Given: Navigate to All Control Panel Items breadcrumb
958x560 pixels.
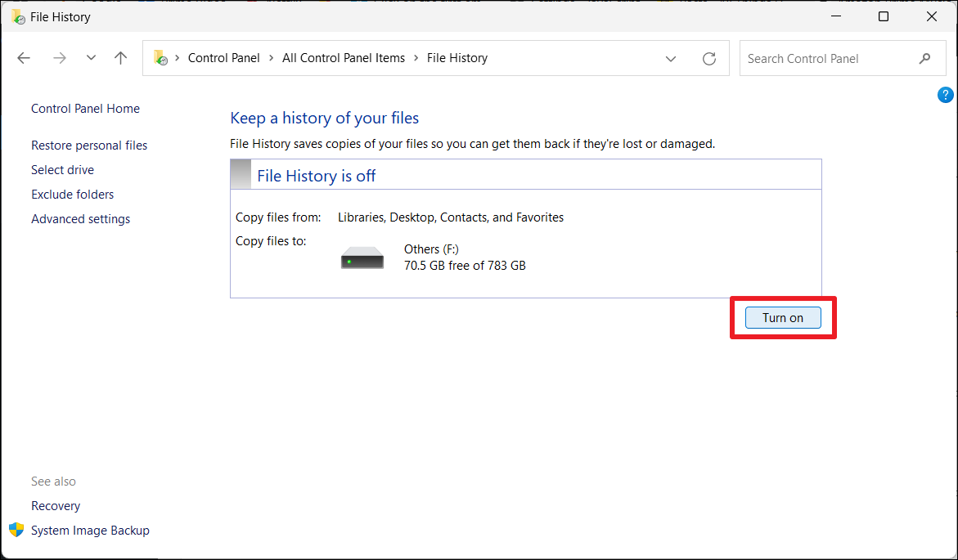Looking at the screenshot, I should (x=344, y=58).
